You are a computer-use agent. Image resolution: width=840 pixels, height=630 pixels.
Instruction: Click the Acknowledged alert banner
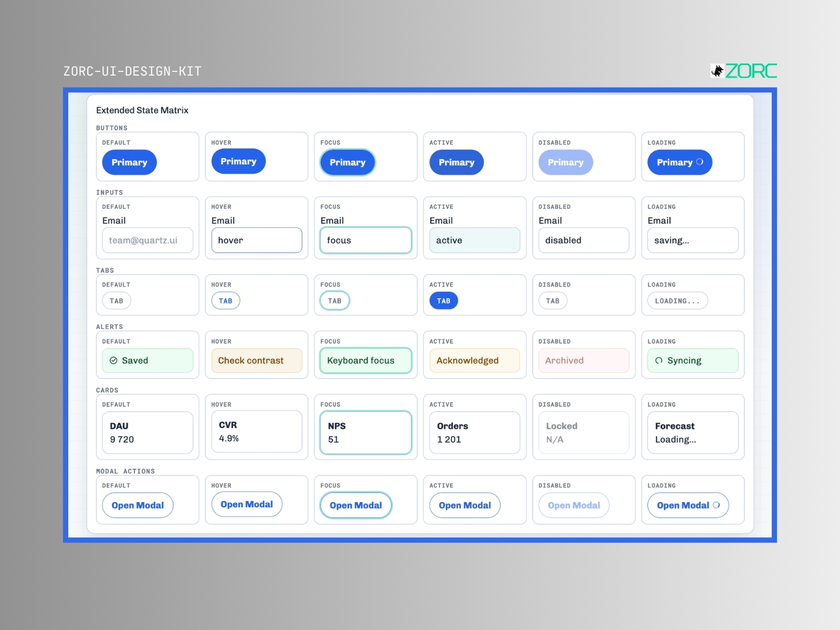[x=475, y=361]
